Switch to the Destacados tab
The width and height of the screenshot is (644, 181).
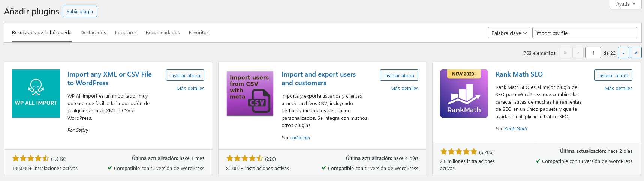(93, 33)
